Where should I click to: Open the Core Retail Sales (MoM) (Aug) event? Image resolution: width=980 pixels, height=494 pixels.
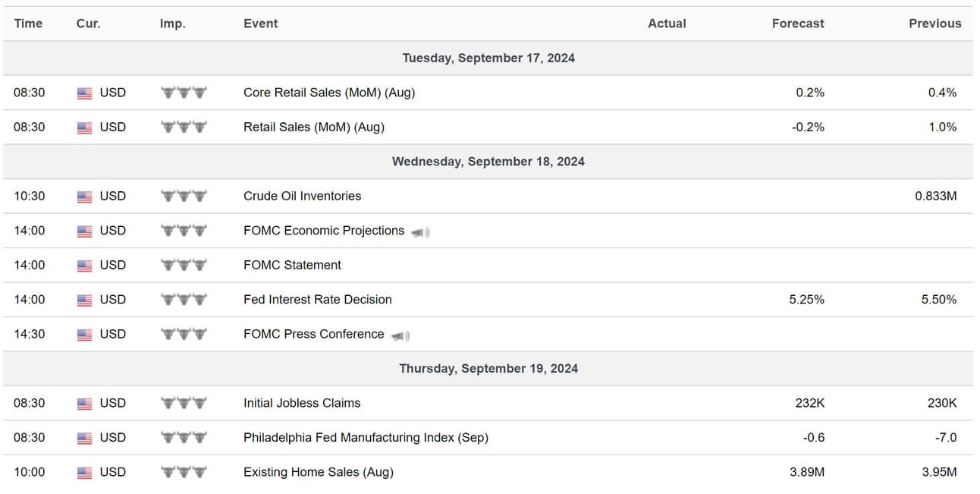pos(329,93)
